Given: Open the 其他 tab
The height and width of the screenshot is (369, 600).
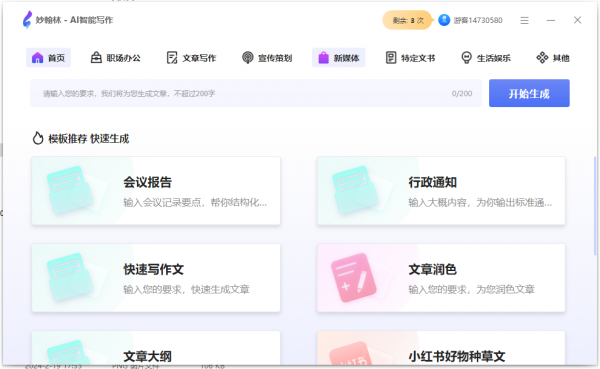Looking at the screenshot, I should click(x=553, y=58).
